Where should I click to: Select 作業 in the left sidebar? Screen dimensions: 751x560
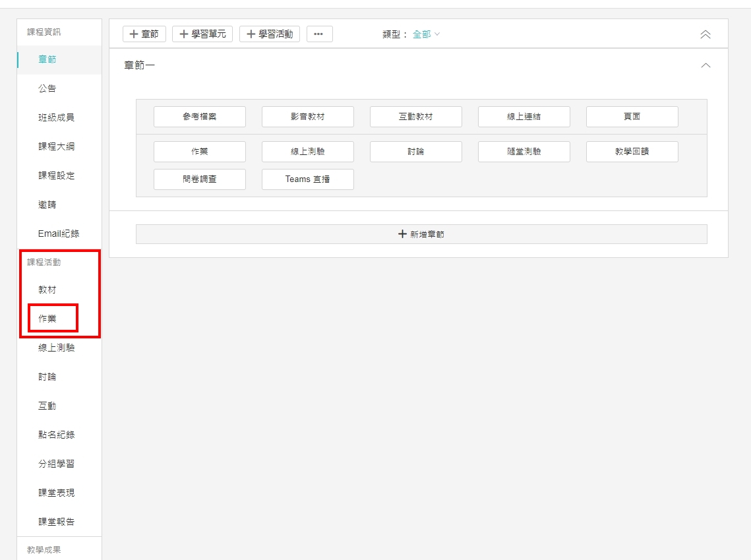(x=47, y=319)
